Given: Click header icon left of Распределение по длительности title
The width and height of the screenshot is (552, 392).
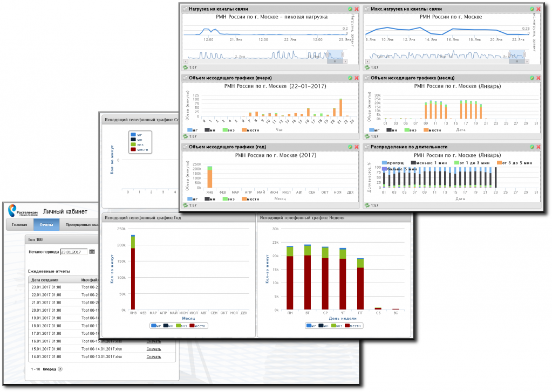Looking at the screenshot, I should point(367,147).
